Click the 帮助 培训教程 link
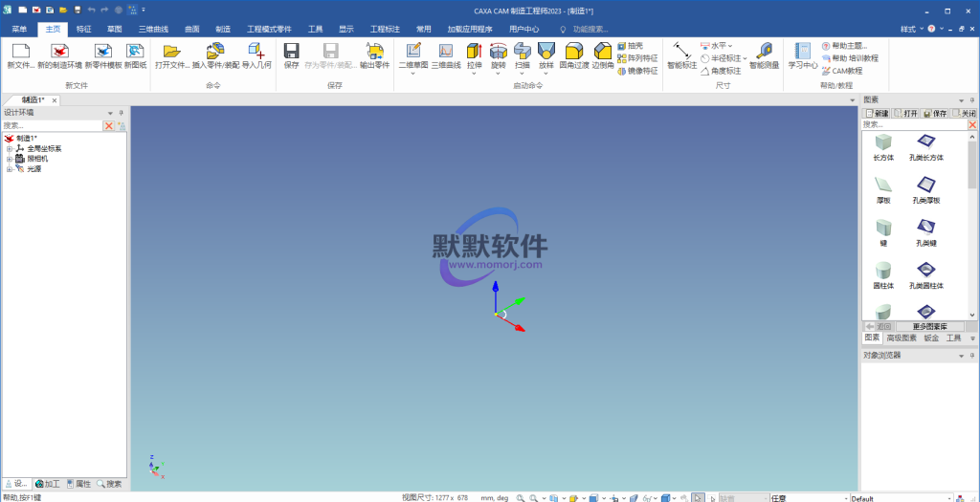The image size is (980, 502). [848, 58]
